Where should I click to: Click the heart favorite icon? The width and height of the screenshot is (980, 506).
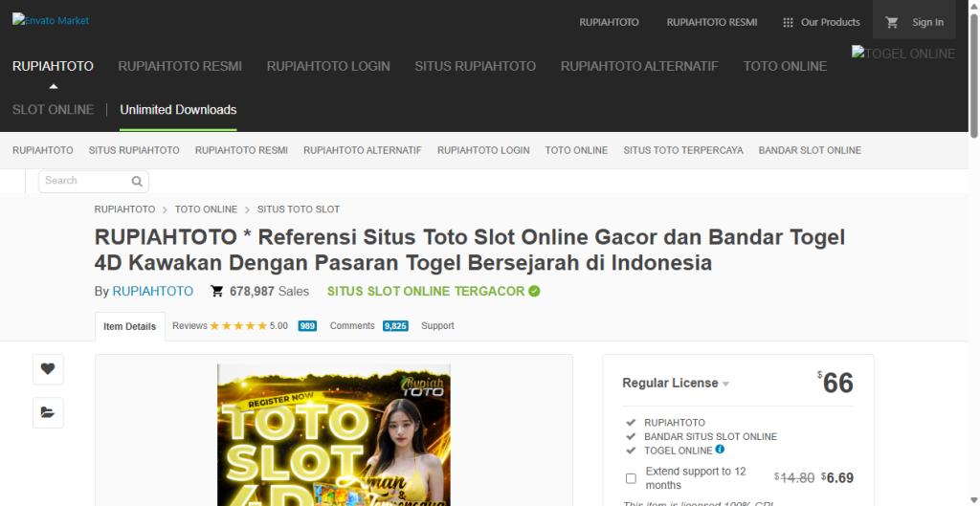[48, 369]
